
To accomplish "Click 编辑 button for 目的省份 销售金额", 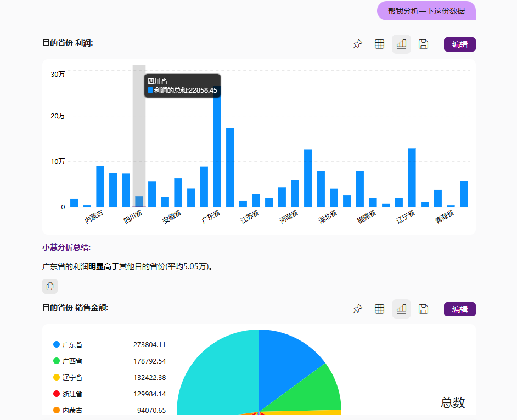I will point(459,309).
